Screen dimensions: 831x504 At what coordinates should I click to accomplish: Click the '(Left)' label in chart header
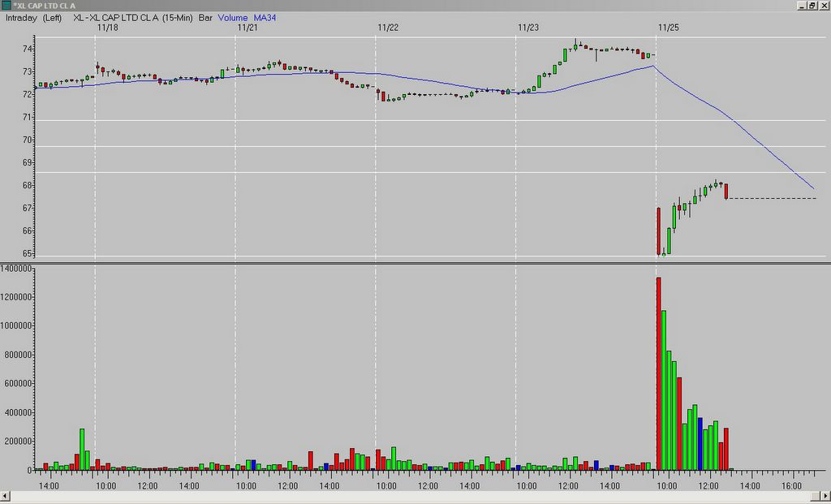[53, 18]
